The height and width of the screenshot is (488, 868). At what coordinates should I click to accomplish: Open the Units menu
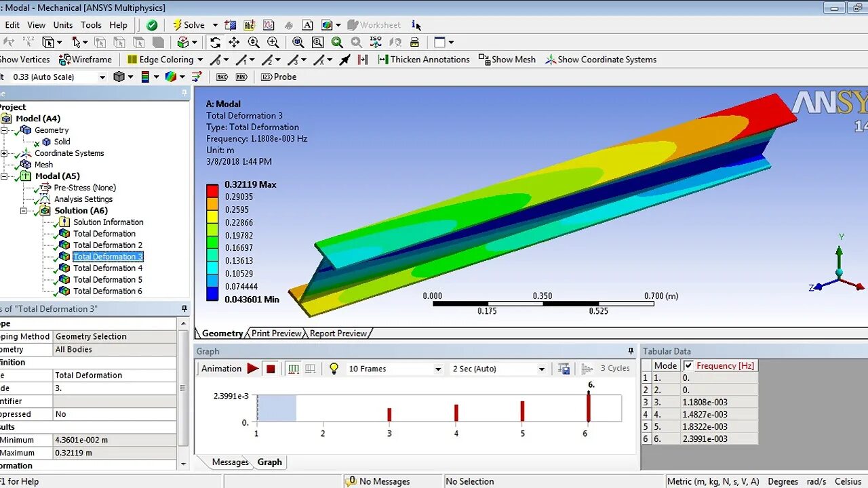click(63, 25)
